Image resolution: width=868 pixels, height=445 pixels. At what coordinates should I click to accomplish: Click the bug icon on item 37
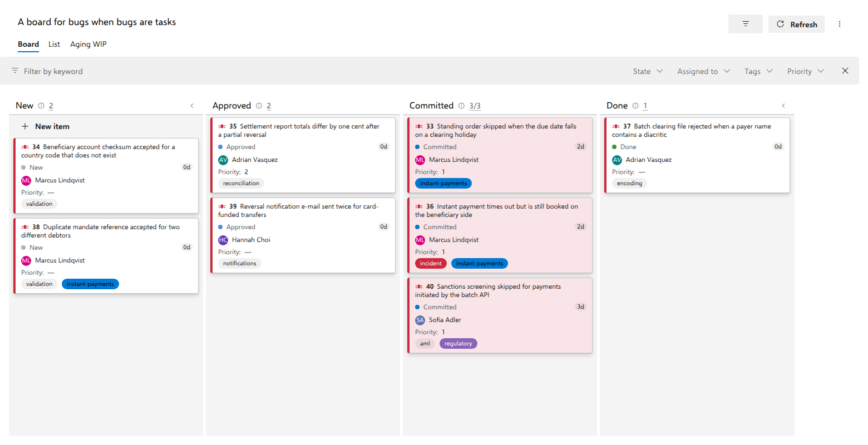click(x=616, y=126)
